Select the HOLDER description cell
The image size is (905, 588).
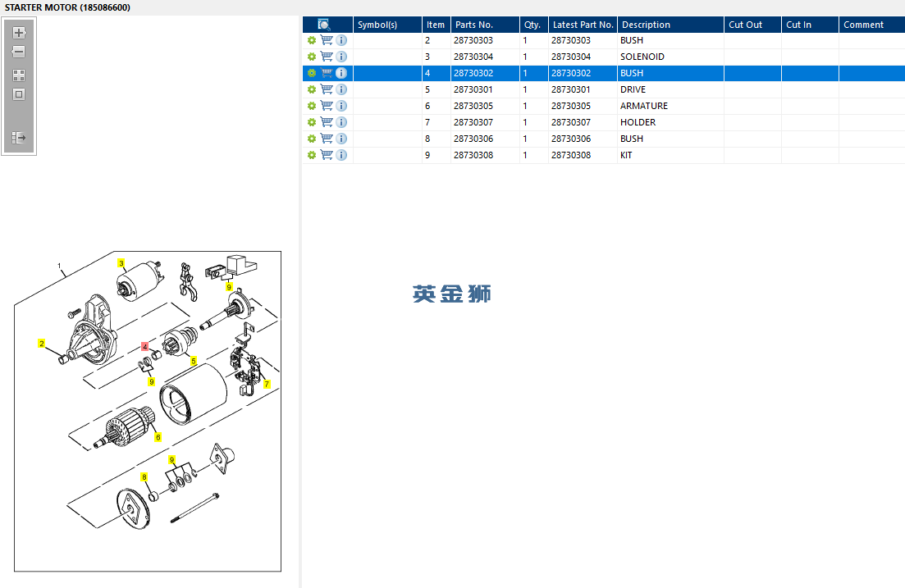[670, 122]
